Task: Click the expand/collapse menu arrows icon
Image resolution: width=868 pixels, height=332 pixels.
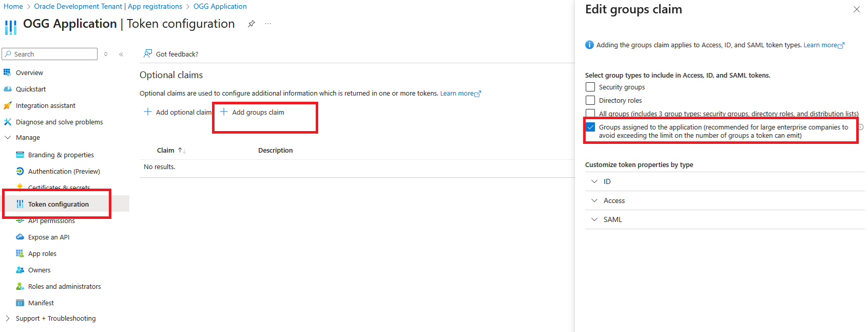Action: 106,54
